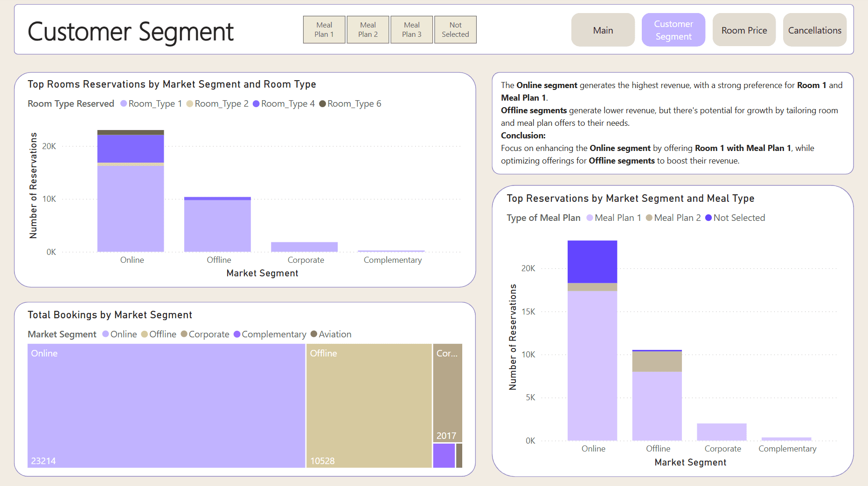Navigate to the Cancellations page

pos(814,30)
